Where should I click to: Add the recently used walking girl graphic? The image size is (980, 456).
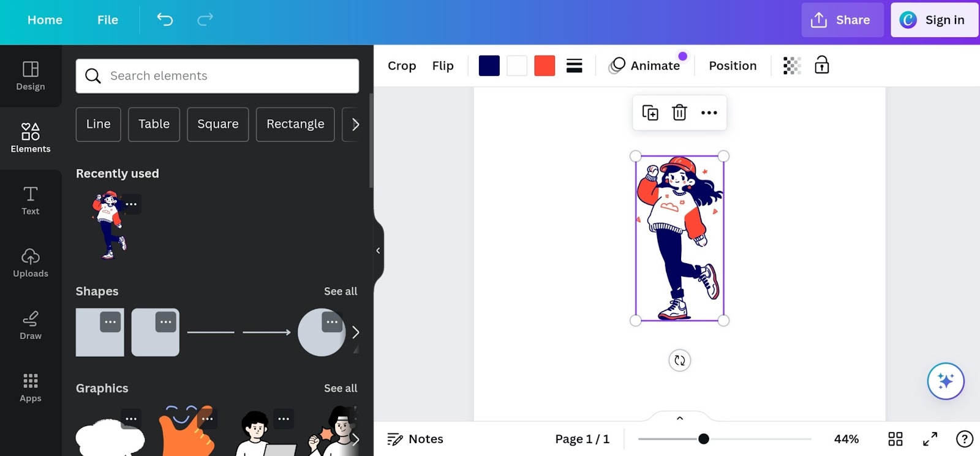(109, 225)
